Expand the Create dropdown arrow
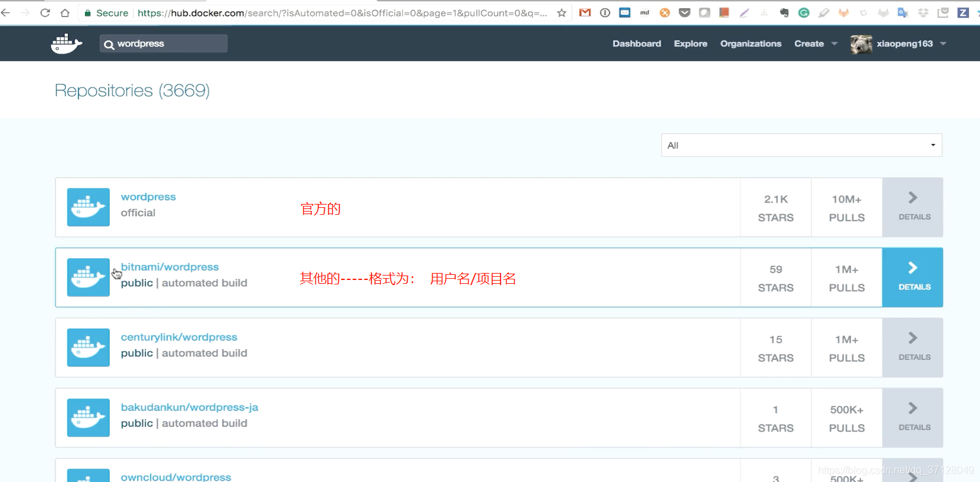 click(x=834, y=44)
